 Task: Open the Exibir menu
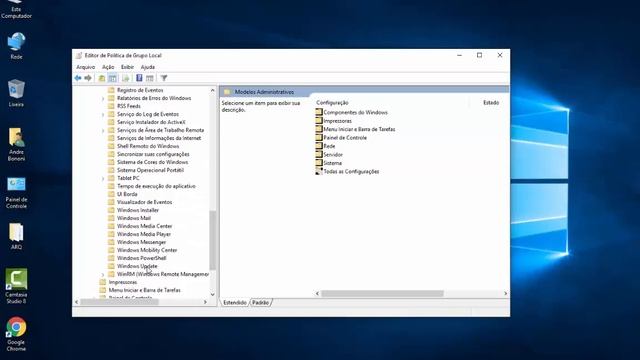tap(127, 67)
